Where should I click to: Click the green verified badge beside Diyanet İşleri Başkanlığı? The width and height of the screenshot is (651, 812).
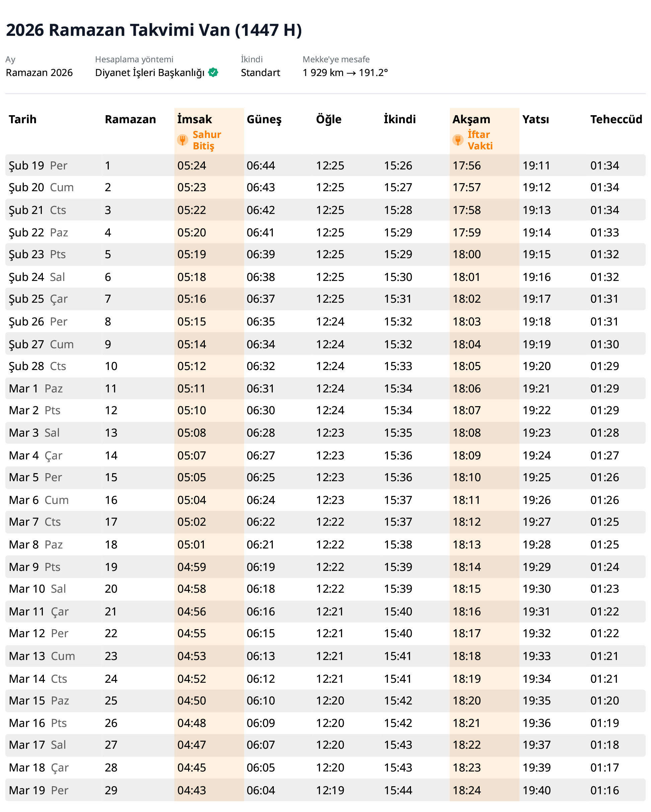pos(213,72)
